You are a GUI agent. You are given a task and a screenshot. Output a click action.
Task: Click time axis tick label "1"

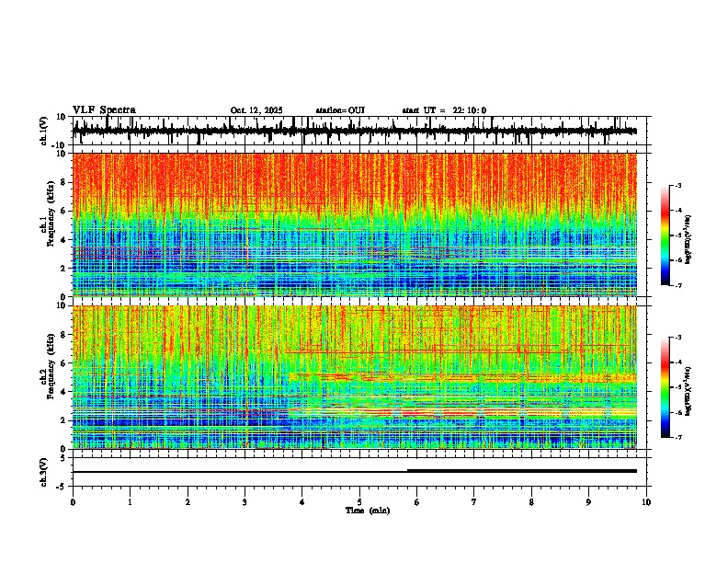coord(130,502)
